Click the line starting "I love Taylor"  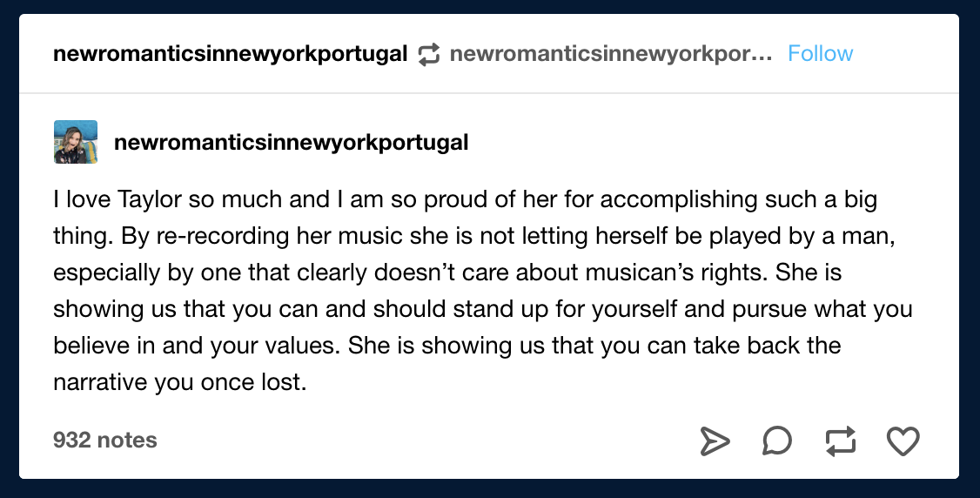[465, 199]
